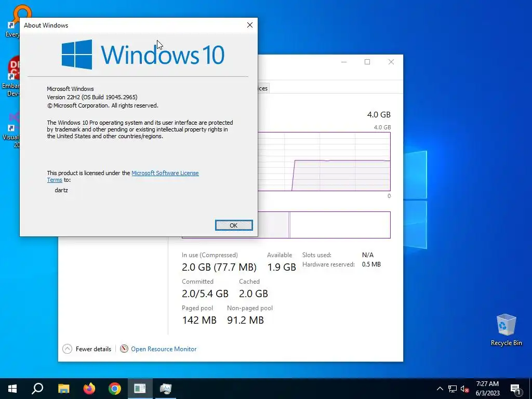Click the memory usage graph
Viewport: 532px width, 399px height.
[324, 162]
